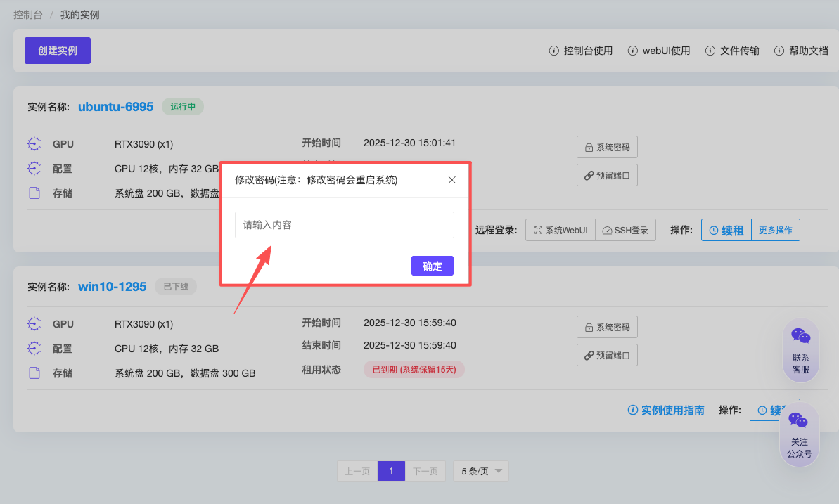Open 预留端口 for ubuntu-6995
This screenshot has width=839, height=504.
point(607,175)
